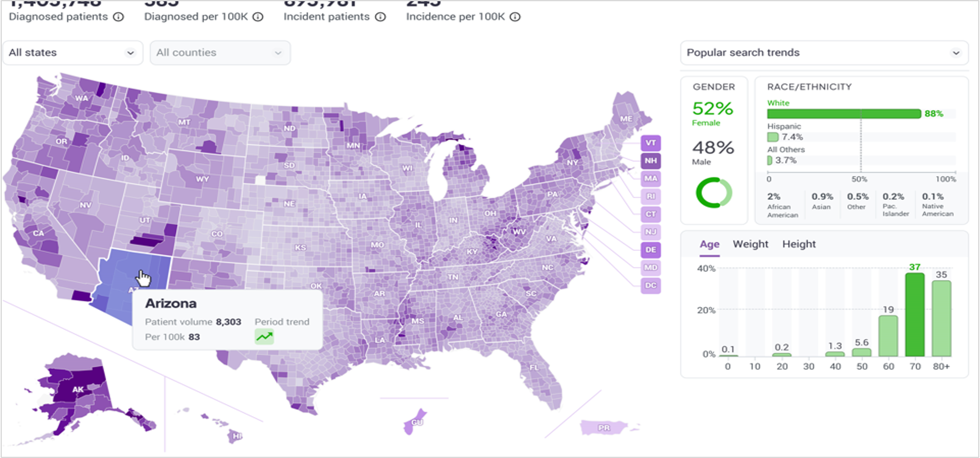
Task: Click info icon next to Incidence per 100K
Action: pos(515,17)
